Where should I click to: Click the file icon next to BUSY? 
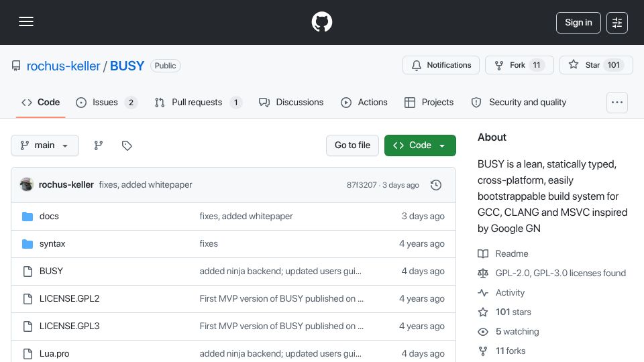click(28, 271)
